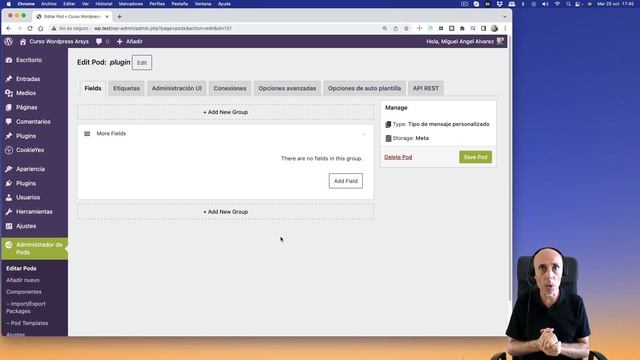The width and height of the screenshot is (640, 360).
Task: Click Ajustes sliders icon
Action: (x=9, y=226)
